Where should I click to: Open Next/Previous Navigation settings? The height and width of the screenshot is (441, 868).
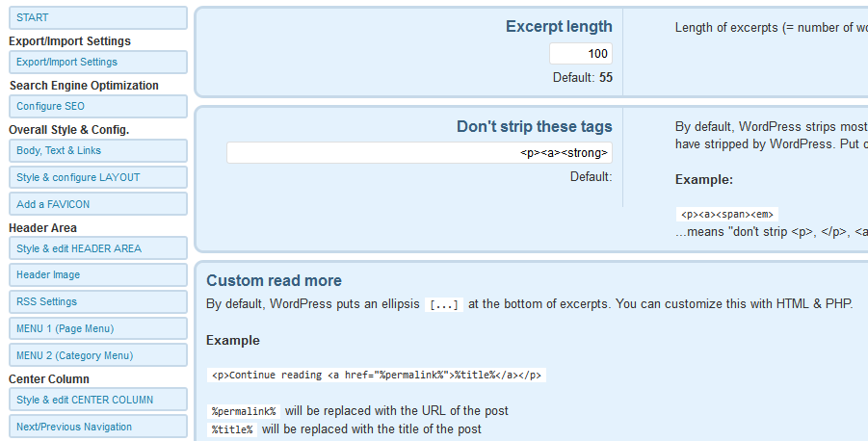tap(98, 427)
